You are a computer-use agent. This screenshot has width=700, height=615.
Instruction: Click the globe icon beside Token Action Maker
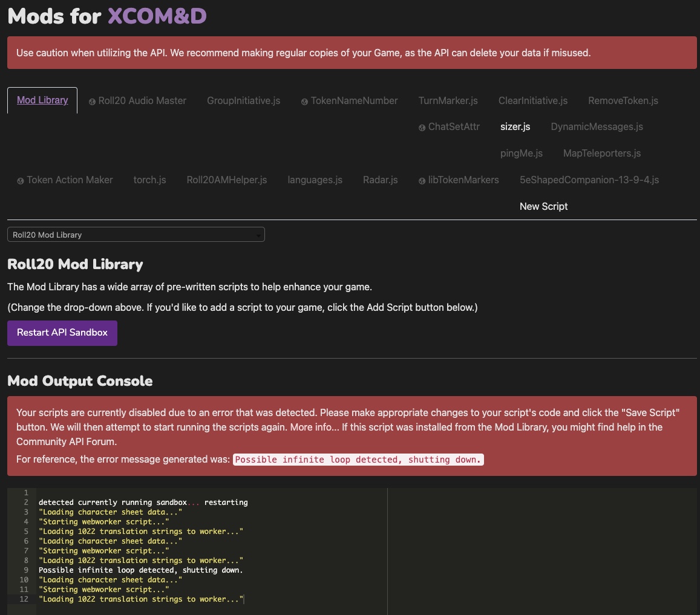point(21,181)
